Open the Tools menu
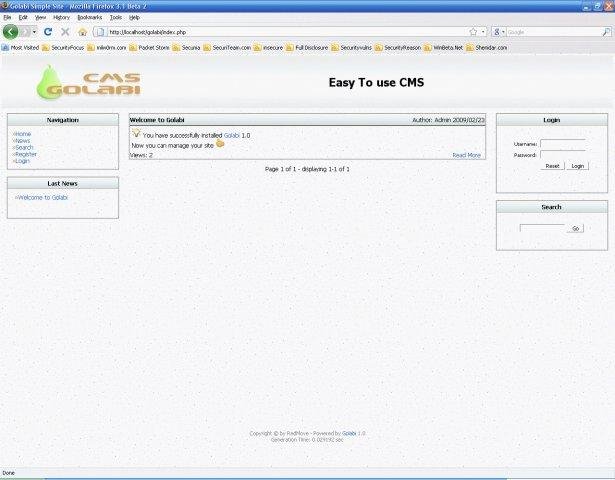This screenshot has height=480, width=615. (116, 18)
